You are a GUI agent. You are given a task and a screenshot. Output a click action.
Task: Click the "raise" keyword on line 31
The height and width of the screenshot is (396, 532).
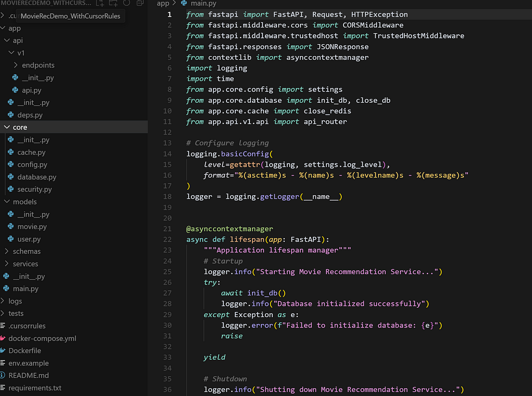tap(232, 336)
